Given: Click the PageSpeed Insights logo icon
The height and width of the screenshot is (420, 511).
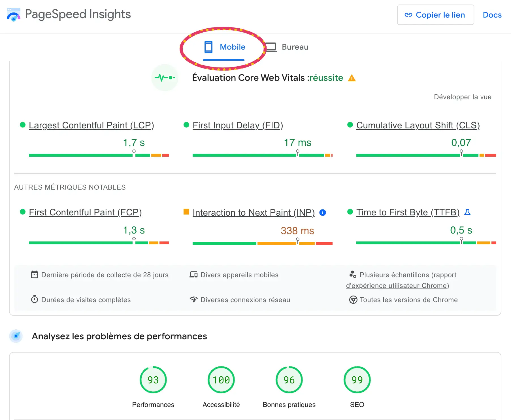Looking at the screenshot, I should click(14, 15).
